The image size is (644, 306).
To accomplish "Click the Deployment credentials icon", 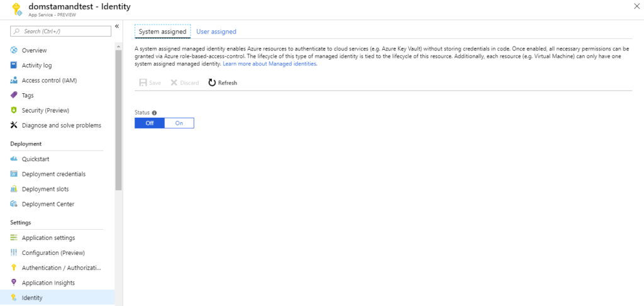I will (x=14, y=174).
